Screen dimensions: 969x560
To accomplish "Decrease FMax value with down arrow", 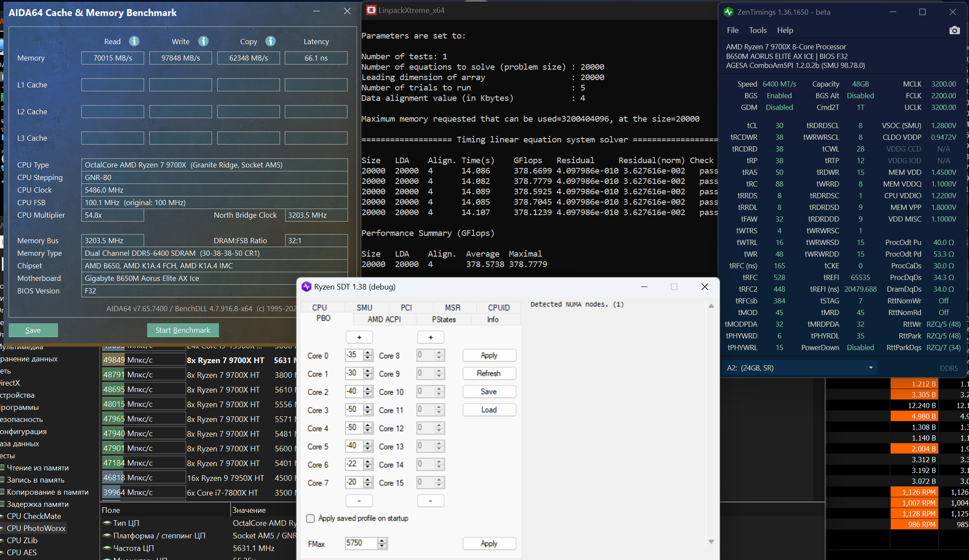I will coord(382,546).
